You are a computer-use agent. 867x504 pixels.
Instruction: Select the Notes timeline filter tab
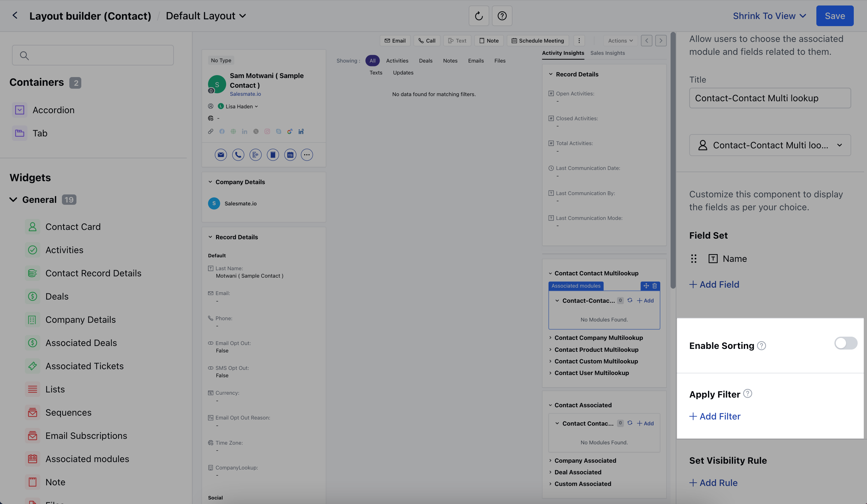tap(450, 61)
